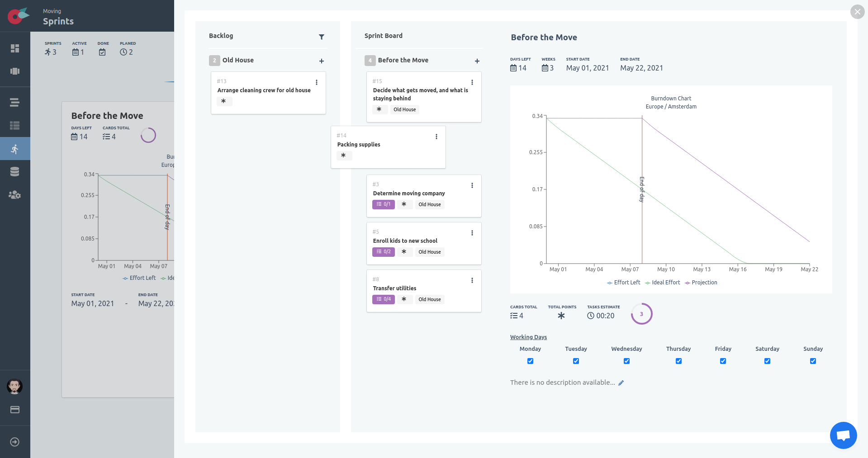Click Old House tag on Determine moving company
Screen dimensions: 868x458
429,204
